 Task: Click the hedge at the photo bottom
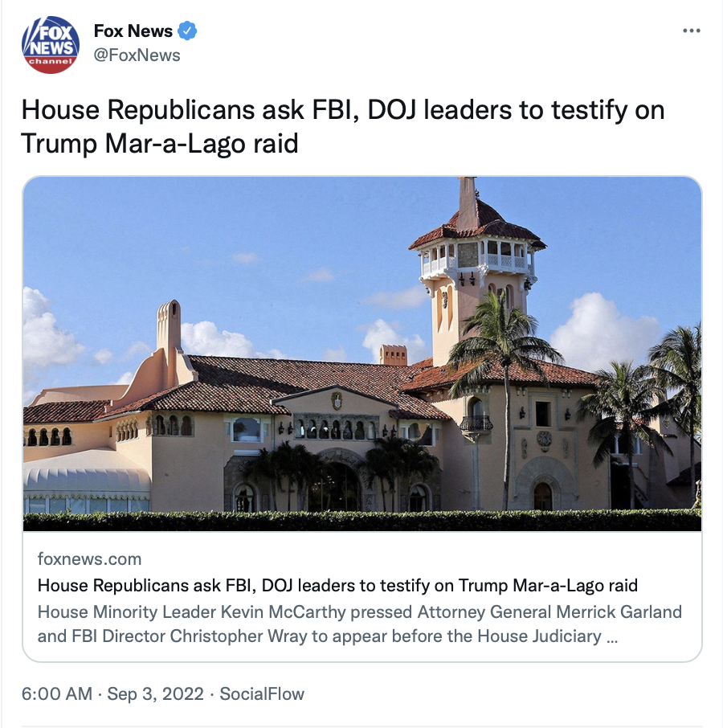[x=362, y=521]
